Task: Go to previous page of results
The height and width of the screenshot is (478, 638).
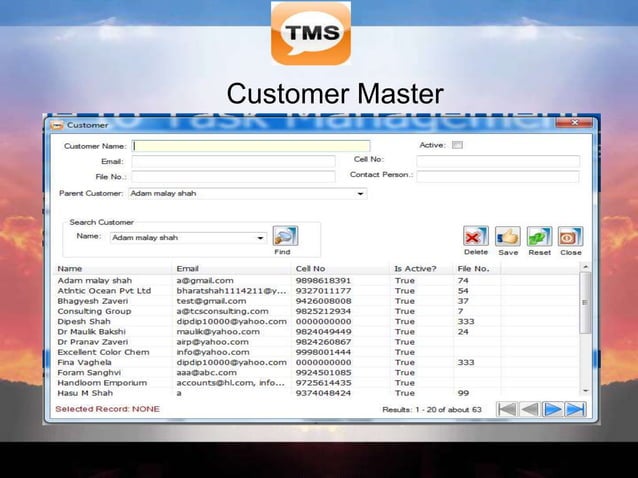Action: pyautogui.click(x=530, y=409)
